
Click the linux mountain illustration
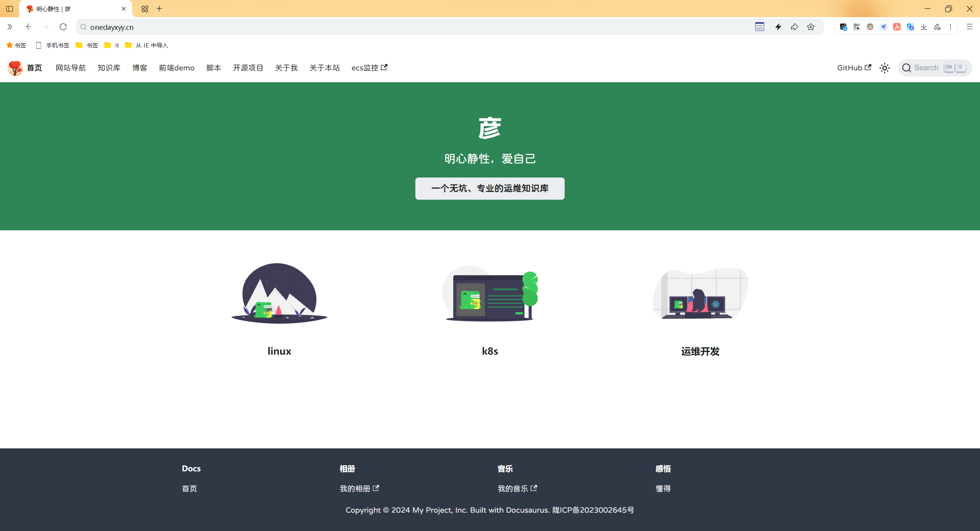[x=279, y=293]
